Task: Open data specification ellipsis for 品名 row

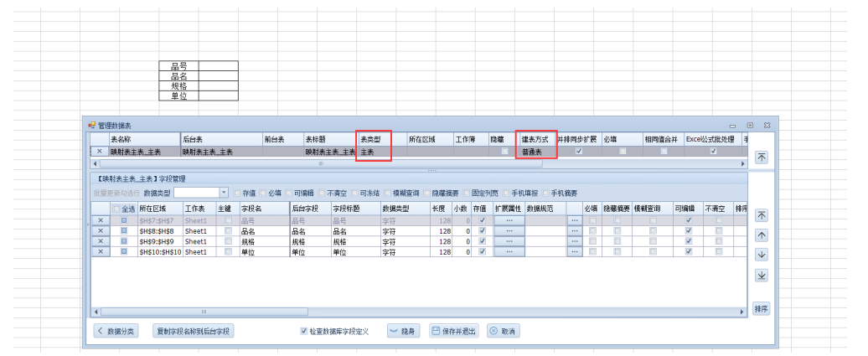Action: click(574, 231)
